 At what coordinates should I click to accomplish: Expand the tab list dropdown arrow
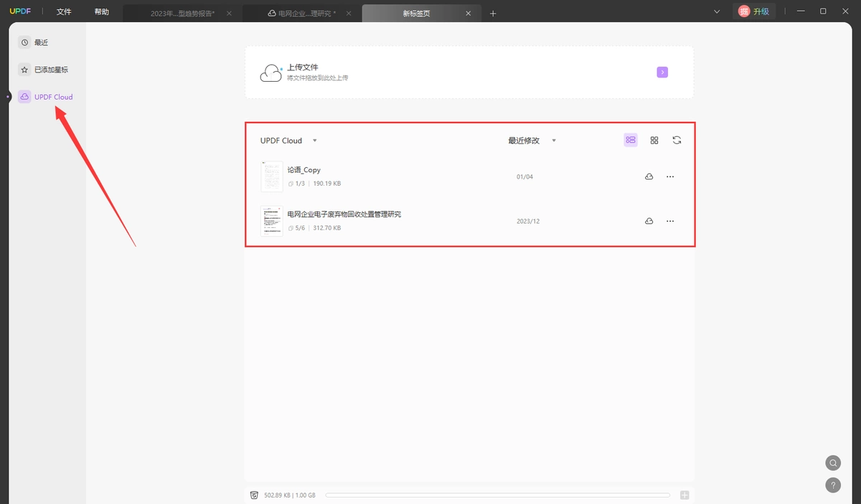pos(717,11)
